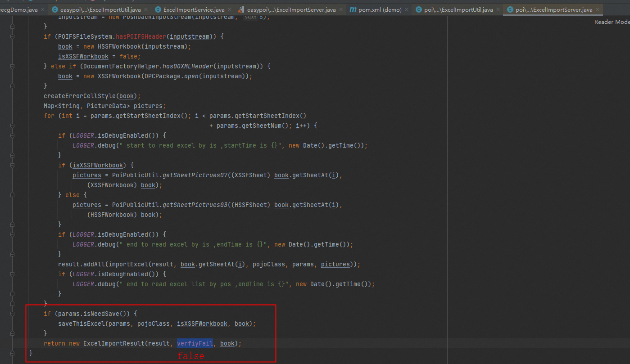Click the highlighted verfiyFail variable
This screenshot has width=630, height=364.
tap(195, 343)
